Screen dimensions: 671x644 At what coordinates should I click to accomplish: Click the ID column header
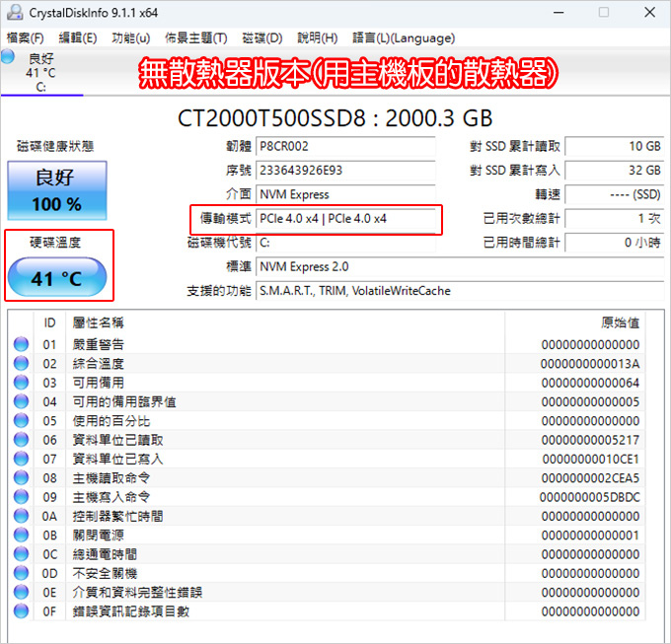coord(49,322)
